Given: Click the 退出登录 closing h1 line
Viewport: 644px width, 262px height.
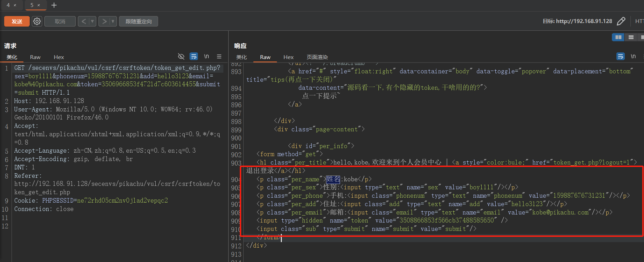Looking at the screenshot, I should click(276, 170).
